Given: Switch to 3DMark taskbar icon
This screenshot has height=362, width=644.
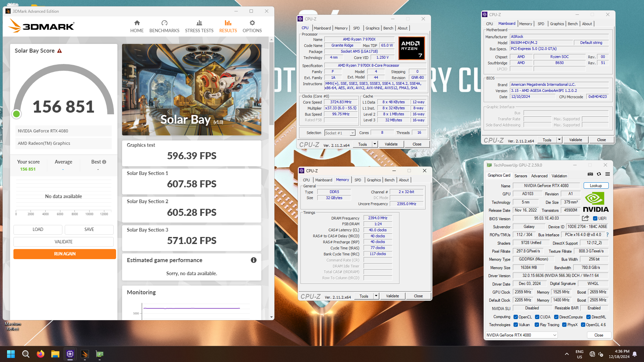Looking at the screenshot, I should [x=85, y=354].
